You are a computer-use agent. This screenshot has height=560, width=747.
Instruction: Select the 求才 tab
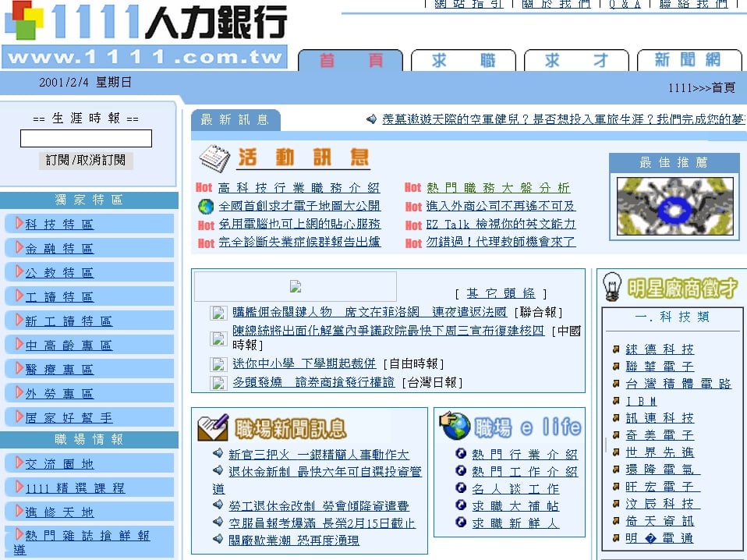coord(576,61)
